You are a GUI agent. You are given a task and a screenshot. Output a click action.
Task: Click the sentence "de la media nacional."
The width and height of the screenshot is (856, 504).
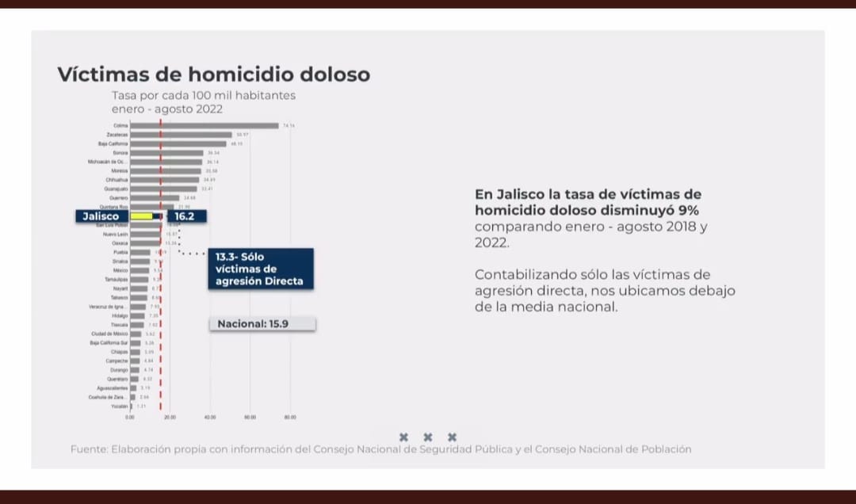546,307
